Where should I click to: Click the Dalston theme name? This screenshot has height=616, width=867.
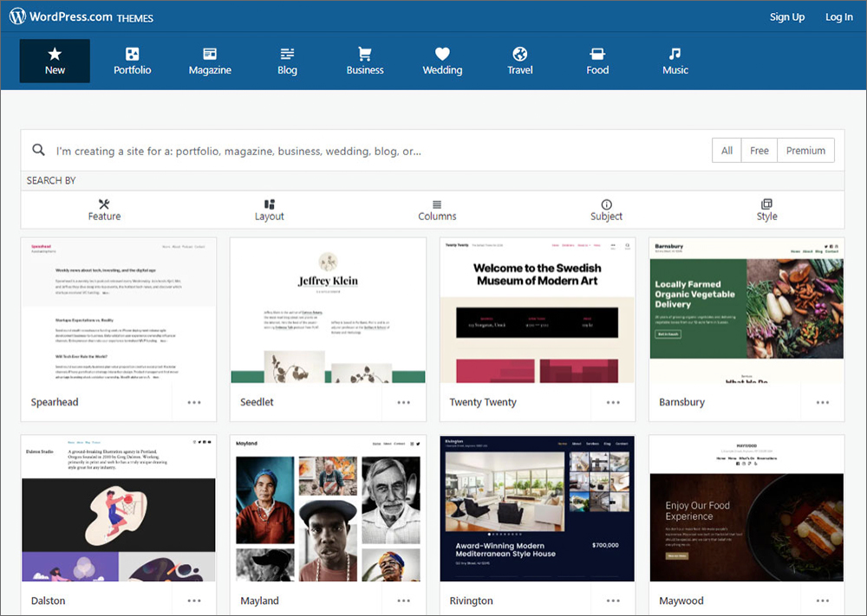[48, 600]
